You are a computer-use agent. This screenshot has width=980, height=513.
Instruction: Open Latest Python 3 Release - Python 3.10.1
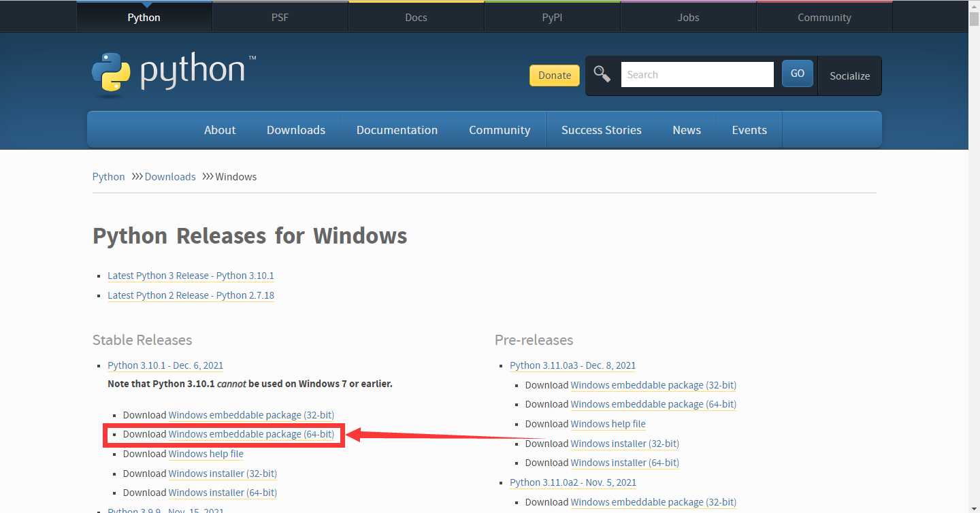tap(191, 276)
